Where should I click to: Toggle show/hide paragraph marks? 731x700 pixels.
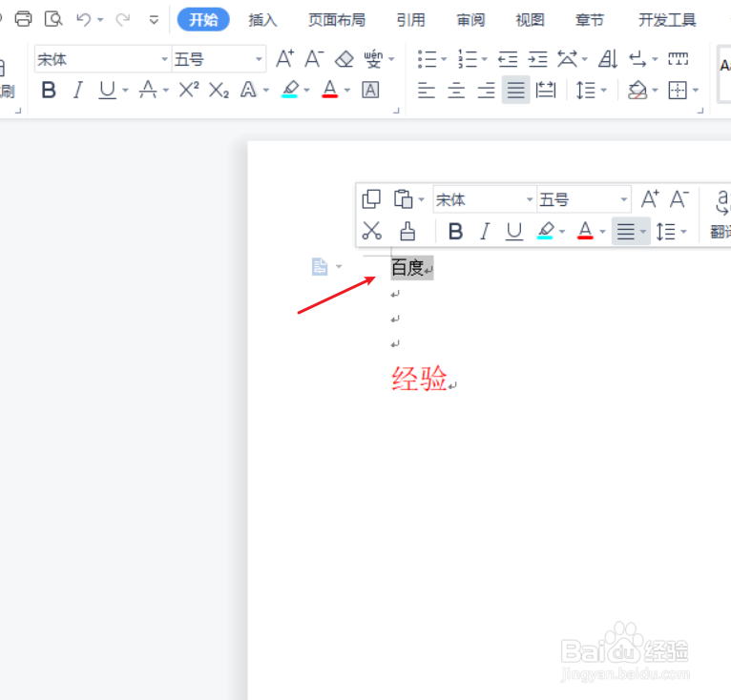(x=637, y=59)
